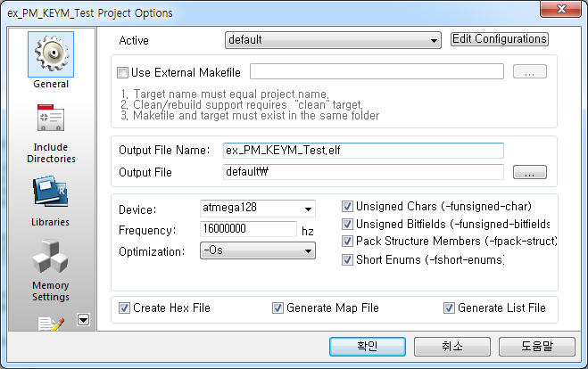This screenshot has height=369, width=588.
Task: Uncheck Create Hex File
Action: coord(125,308)
